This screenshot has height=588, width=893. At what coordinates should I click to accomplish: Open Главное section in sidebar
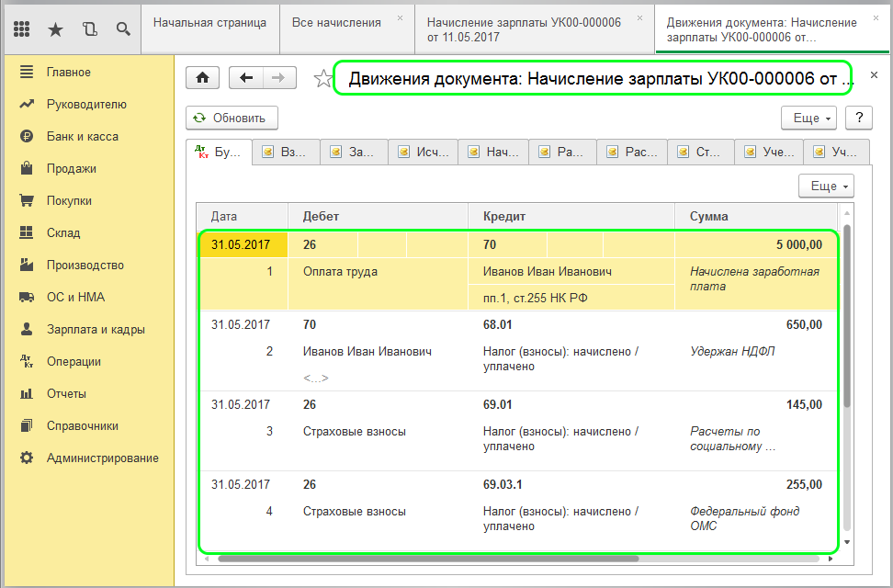pyautogui.click(x=68, y=73)
